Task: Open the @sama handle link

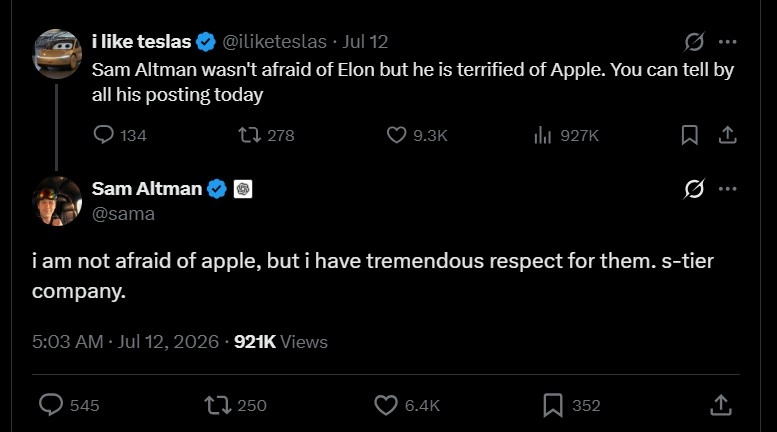Action: (123, 214)
